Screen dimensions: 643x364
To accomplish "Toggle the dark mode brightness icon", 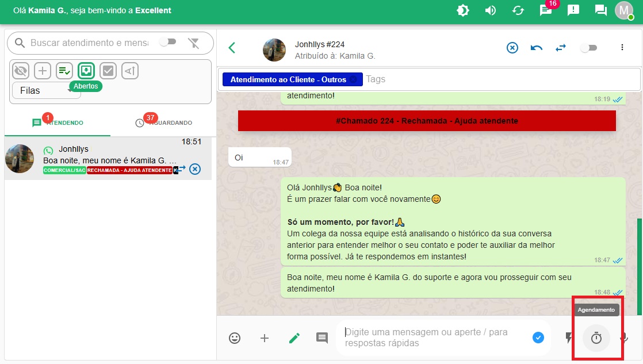I will [x=463, y=10].
